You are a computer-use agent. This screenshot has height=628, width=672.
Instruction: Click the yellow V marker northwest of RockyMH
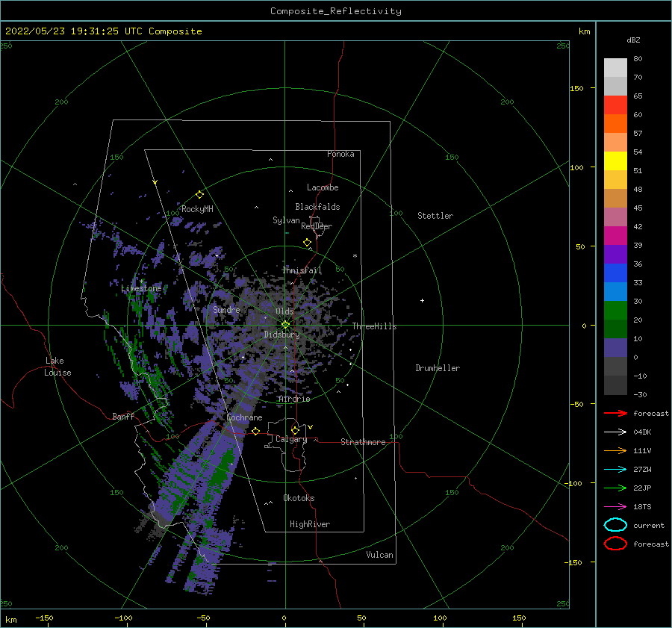(155, 182)
